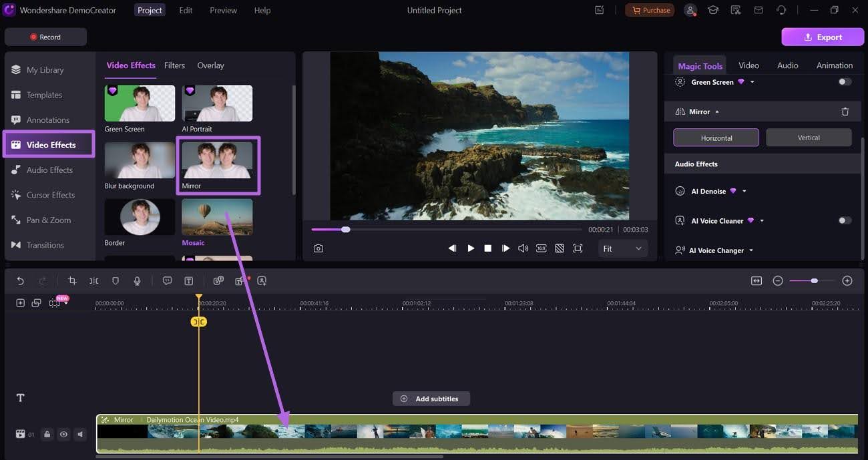The height and width of the screenshot is (460, 868).
Task: Click the timeline zoom slider
Action: 812,281
